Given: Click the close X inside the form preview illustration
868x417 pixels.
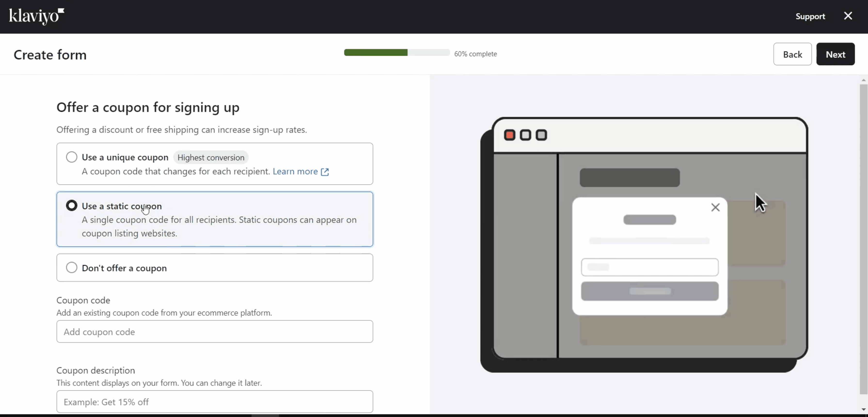Looking at the screenshot, I should click(x=716, y=207).
